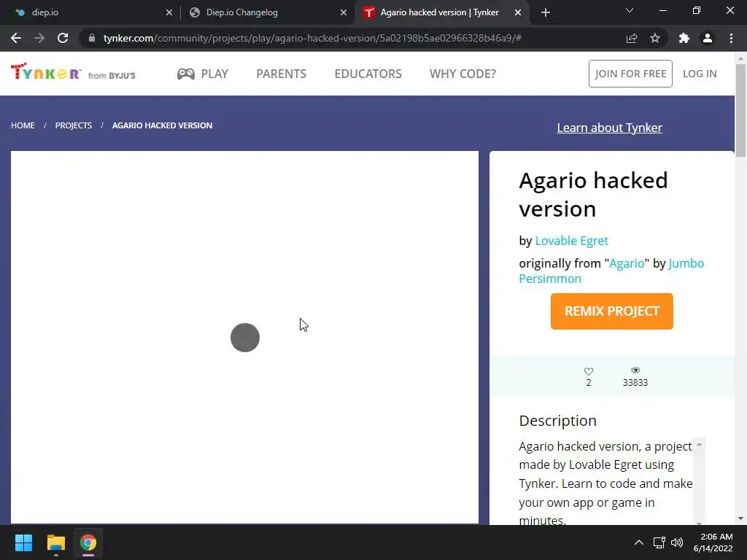Open the WHY CODE? menu item
The height and width of the screenshot is (560, 747).
(462, 74)
